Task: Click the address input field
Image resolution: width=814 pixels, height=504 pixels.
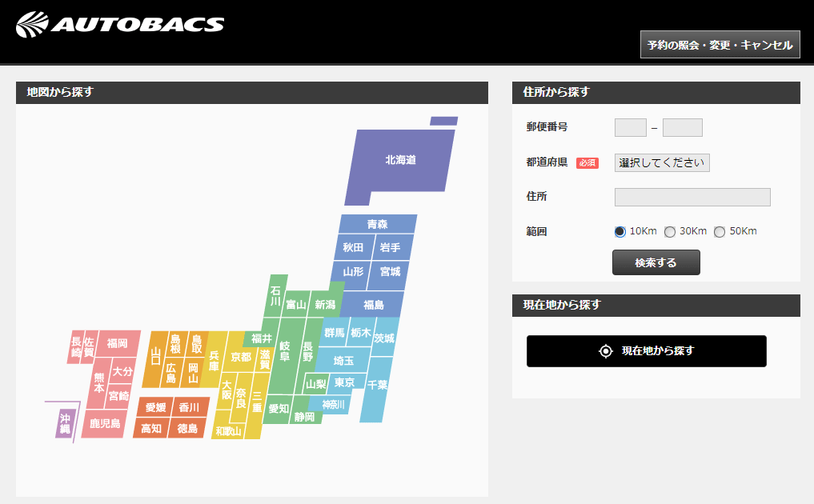Action: click(x=692, y=196)
